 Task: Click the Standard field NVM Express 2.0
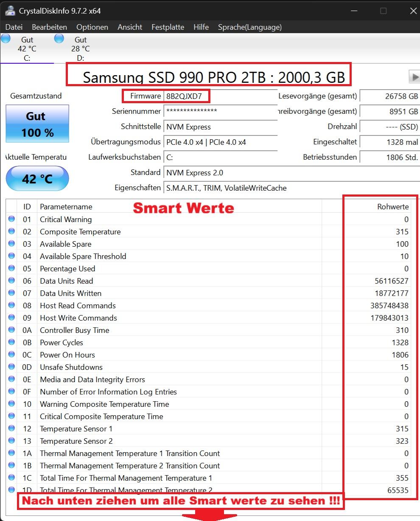pyautogui.click(x=292, y=172)
